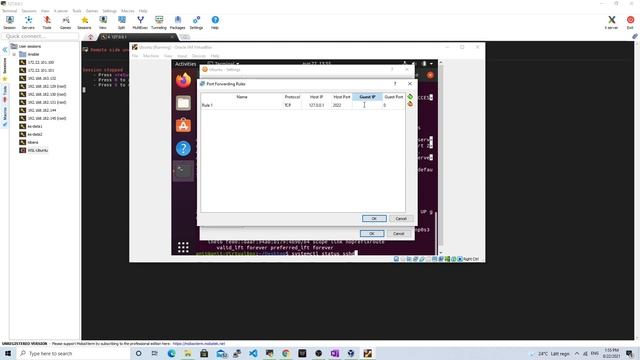Open Chrome from the taskbar
Image resolution: width=640 pixels, height=360 pixels.
tap(286, 353)
